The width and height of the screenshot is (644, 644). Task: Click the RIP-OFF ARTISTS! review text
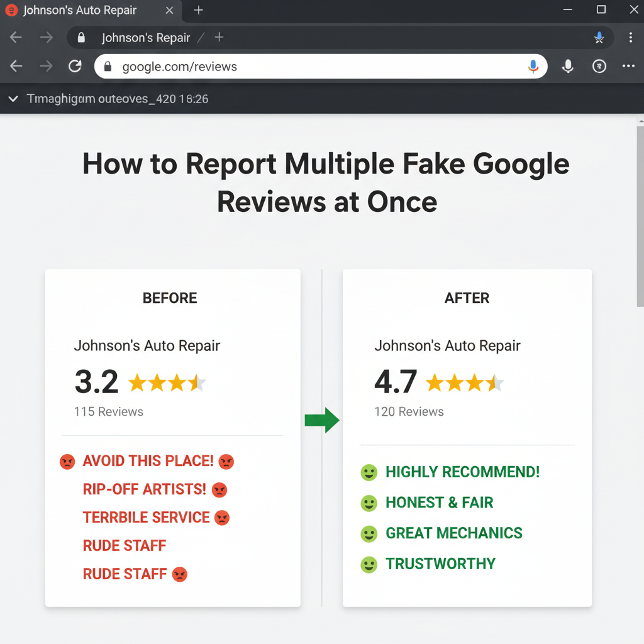(x=145, y=489)
